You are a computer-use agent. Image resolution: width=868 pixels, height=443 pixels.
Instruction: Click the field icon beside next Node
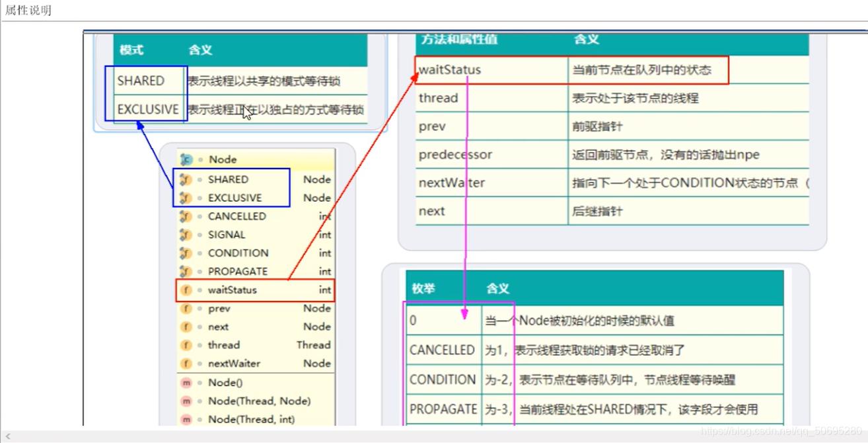coord(186,327)
